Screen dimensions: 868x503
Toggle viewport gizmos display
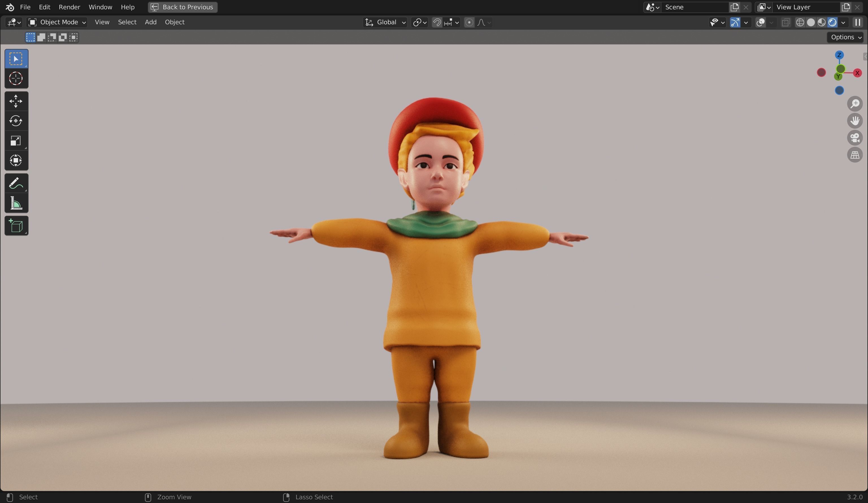pyautogui.click(x=735, y=22)
